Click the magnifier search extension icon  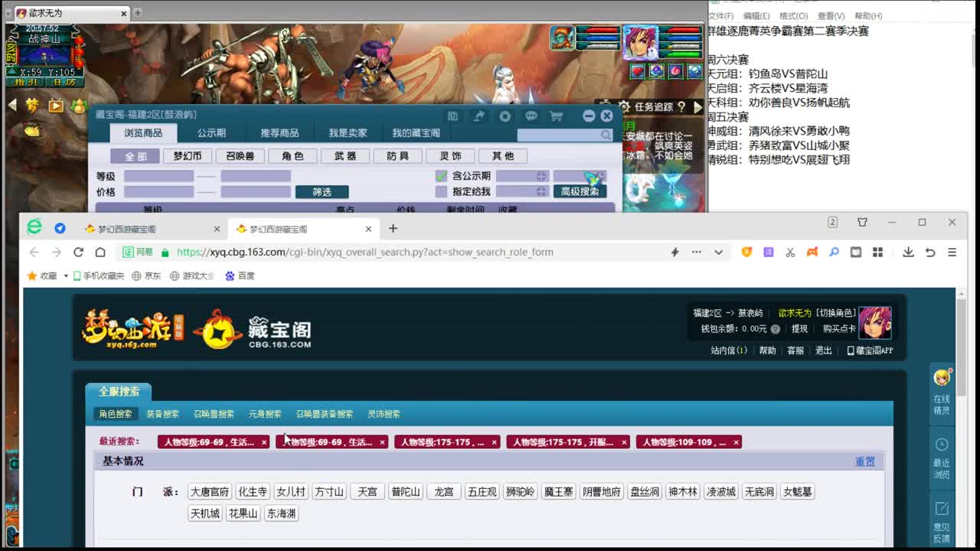[x=834, y=252]
